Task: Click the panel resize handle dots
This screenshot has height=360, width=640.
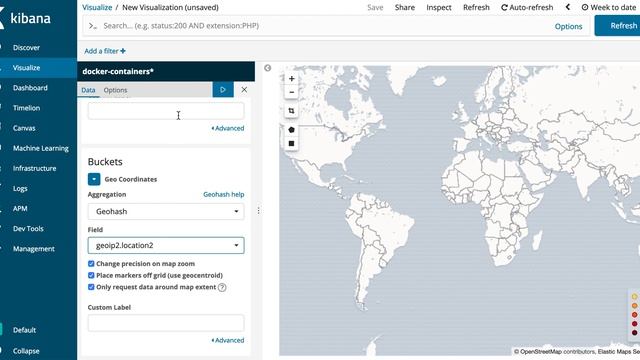Action: pos(258,211)
